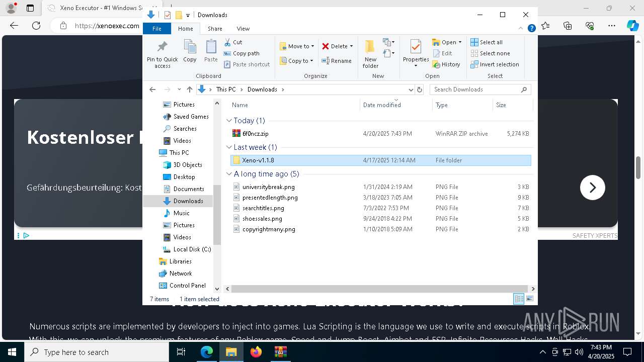Open address bar history dropdown

pyautogui.click(x=411, y=89)
